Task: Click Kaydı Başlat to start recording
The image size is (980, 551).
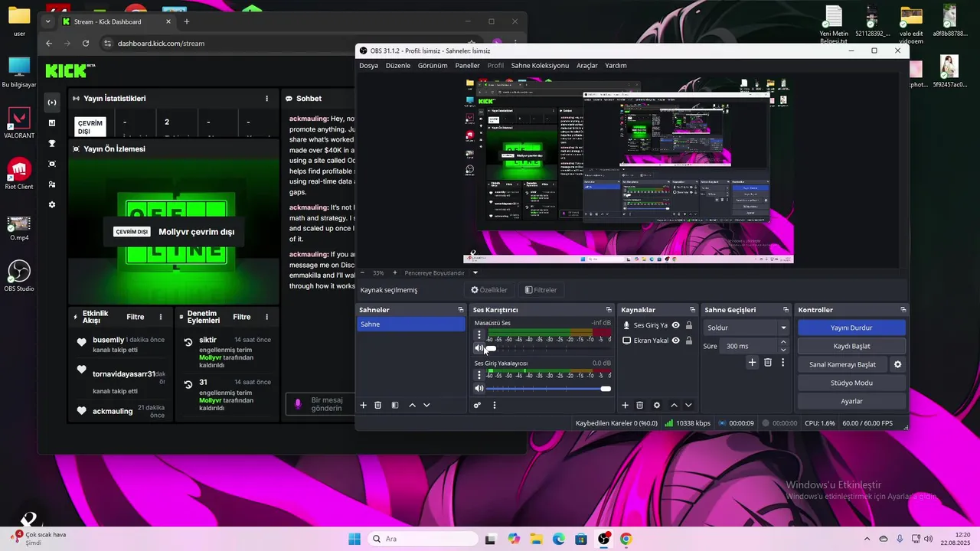Action: [851, 346]
